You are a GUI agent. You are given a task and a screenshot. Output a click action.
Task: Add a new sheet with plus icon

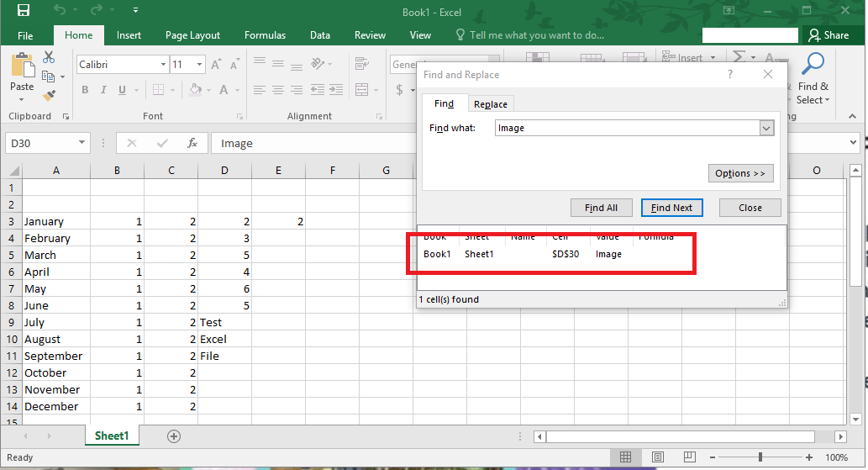[x=174, y=436]
